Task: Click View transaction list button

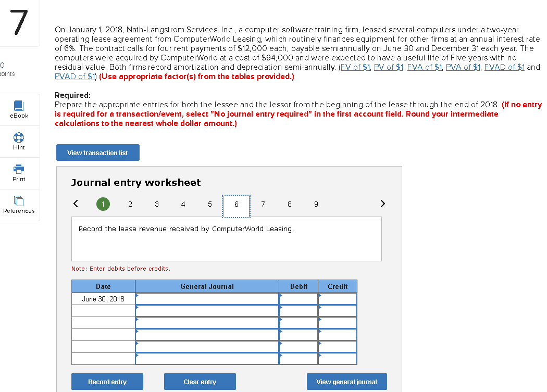Action: [98, 153]
